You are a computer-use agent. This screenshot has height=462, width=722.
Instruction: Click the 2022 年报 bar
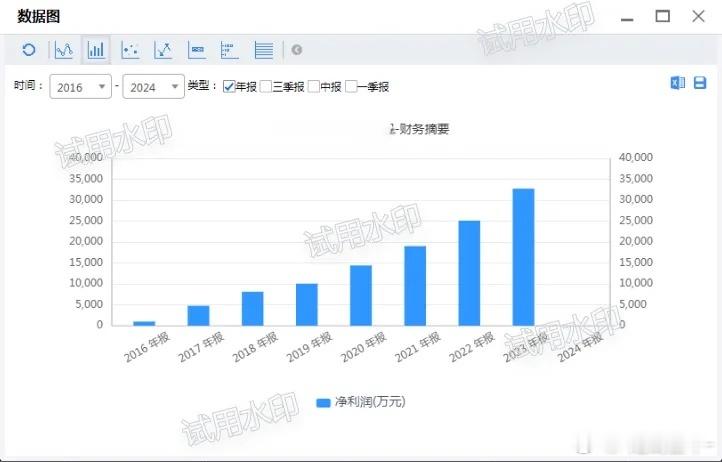tap(469, 273)
